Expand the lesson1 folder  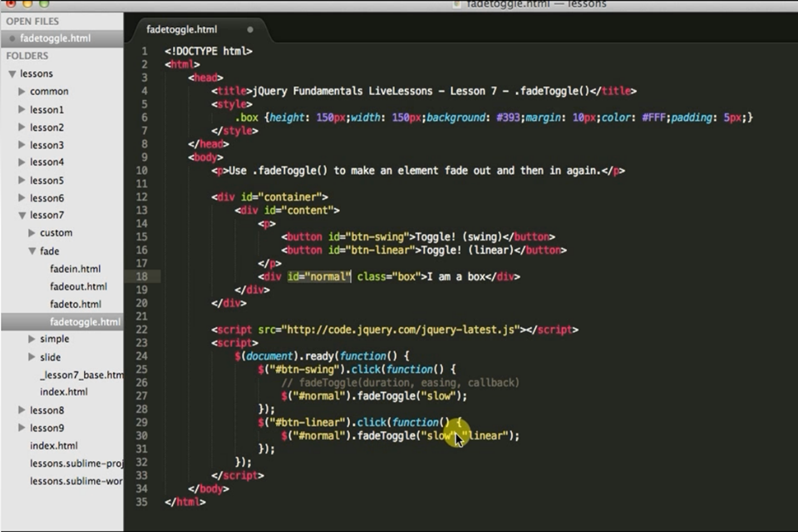22,110
